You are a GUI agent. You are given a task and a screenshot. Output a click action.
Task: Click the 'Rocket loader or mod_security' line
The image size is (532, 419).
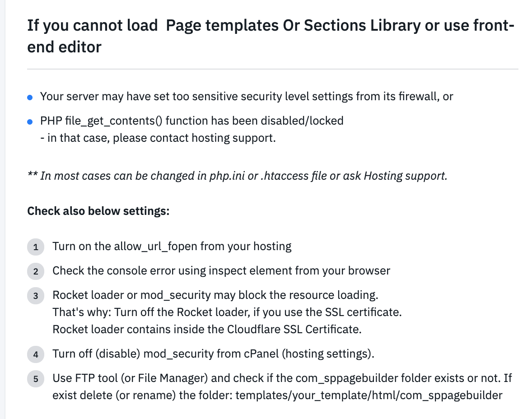point(215,295)
